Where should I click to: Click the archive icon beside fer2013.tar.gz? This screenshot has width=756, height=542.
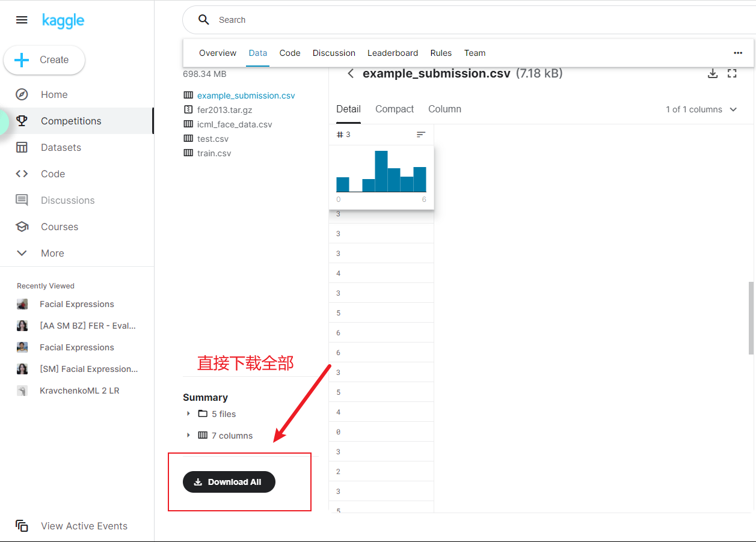pyautogui.click(x=188, y=110)
